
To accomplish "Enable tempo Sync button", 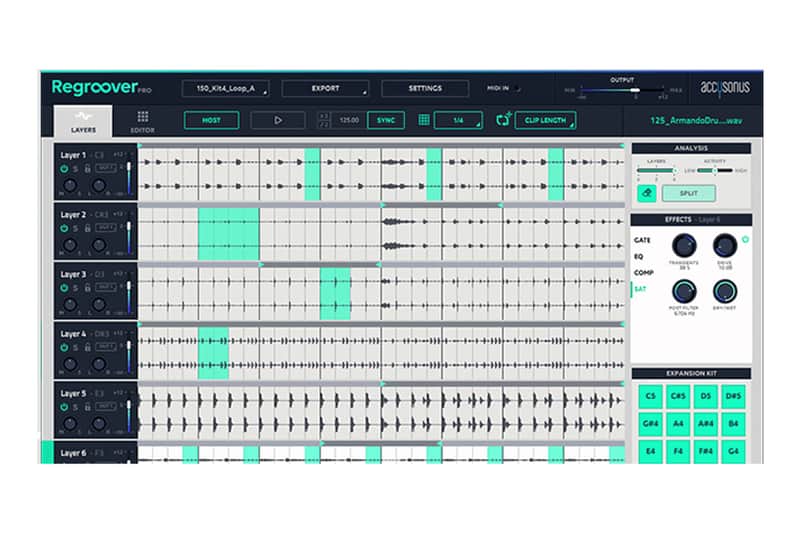I will click(386, 120).
